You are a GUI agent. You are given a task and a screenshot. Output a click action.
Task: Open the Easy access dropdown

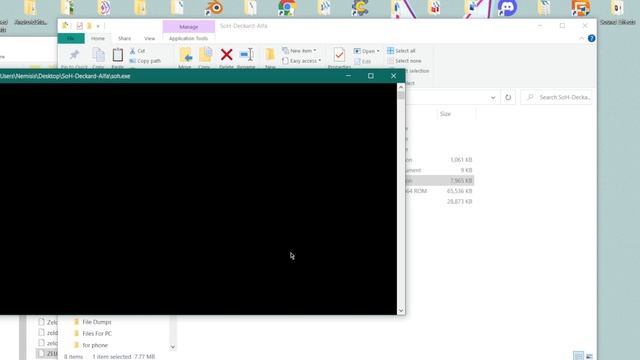(x=301, y=61)
